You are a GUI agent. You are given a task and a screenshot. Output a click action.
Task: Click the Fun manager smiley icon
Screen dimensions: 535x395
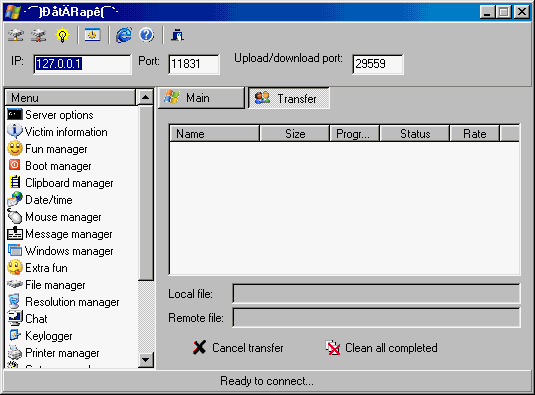pos(15,148)
